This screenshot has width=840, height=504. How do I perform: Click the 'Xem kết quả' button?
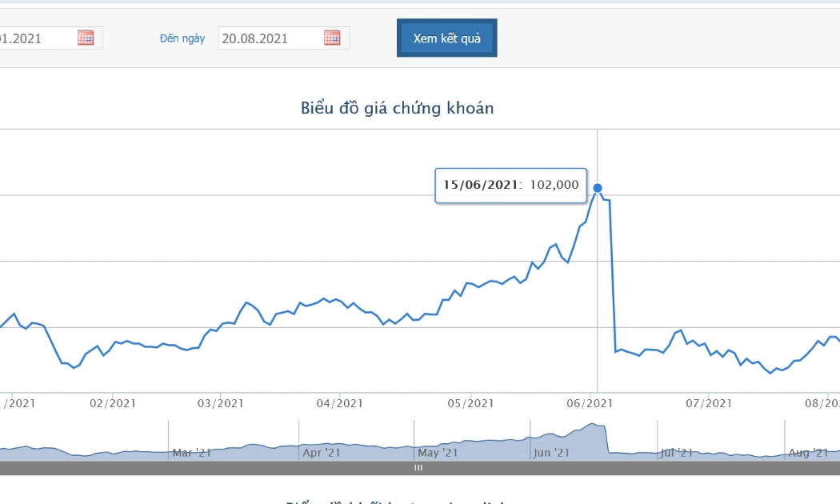coord(446,38)
